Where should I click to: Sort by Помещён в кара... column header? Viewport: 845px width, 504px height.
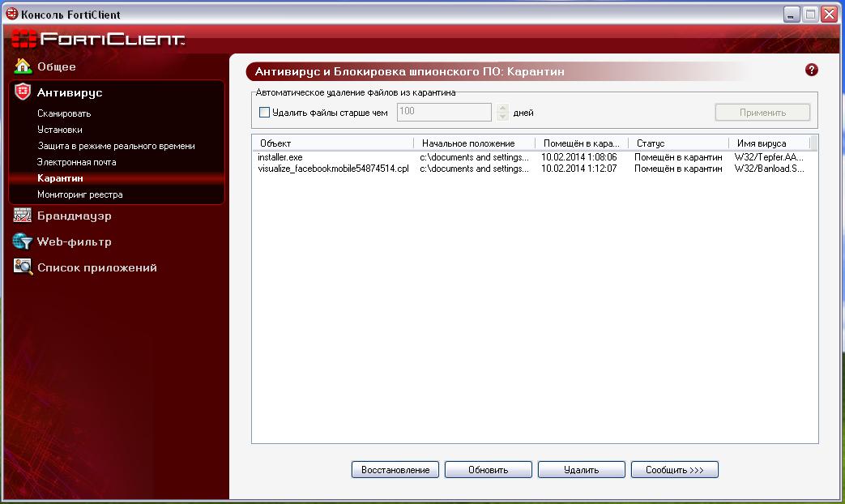coord(582,143)
